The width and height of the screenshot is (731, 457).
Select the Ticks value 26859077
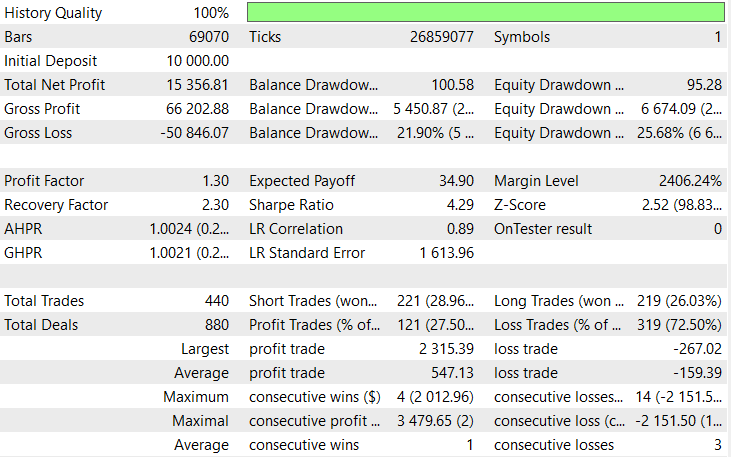point(441,37)
